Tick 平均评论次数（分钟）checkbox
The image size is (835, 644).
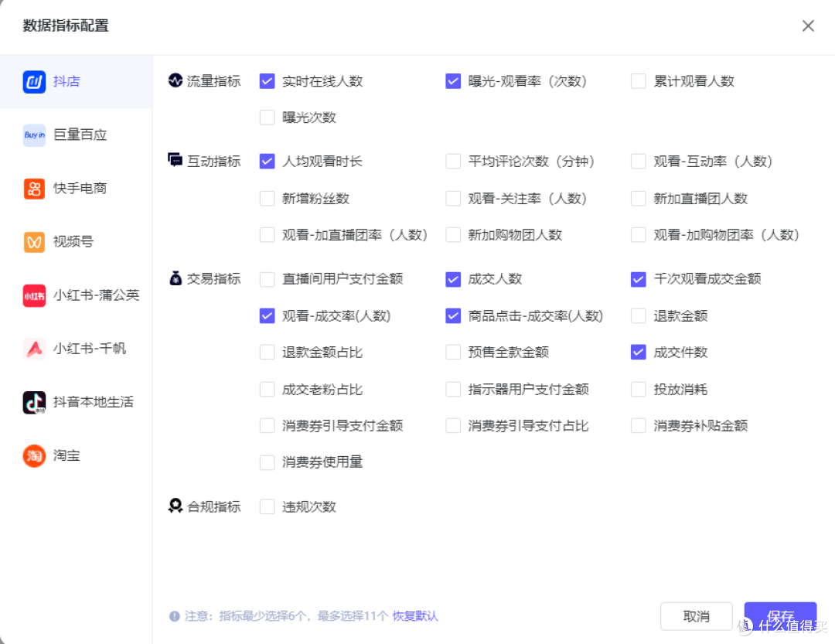[x=453, y=161]
